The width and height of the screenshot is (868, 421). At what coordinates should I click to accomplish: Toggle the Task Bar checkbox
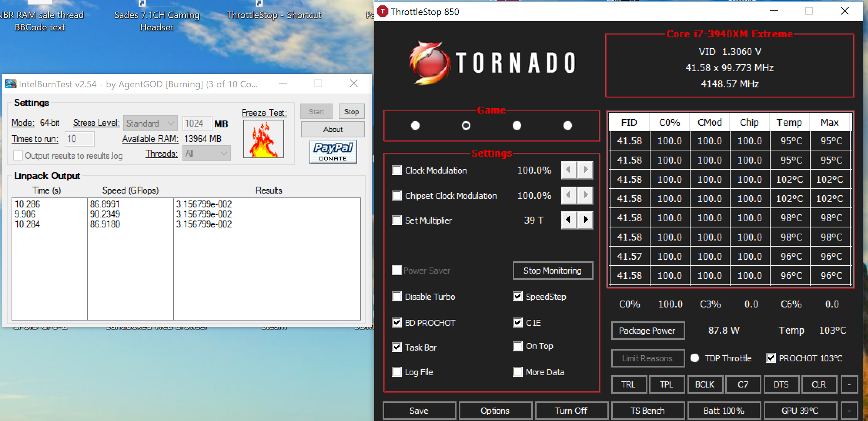click(x=397, y=347)
